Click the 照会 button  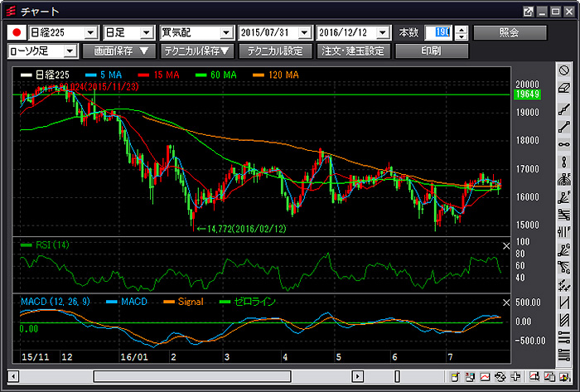[510, 32]
